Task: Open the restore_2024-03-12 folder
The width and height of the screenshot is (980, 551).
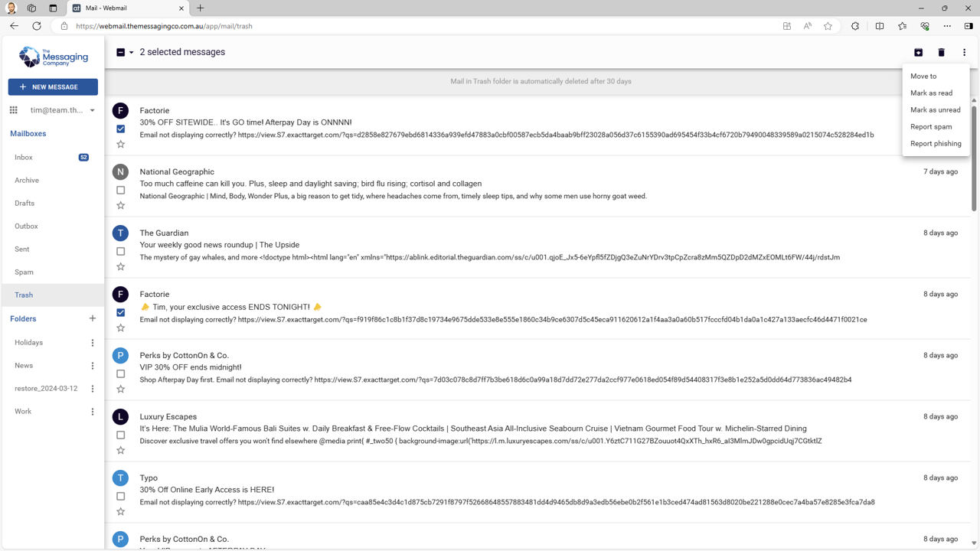Action: (46, 389)
